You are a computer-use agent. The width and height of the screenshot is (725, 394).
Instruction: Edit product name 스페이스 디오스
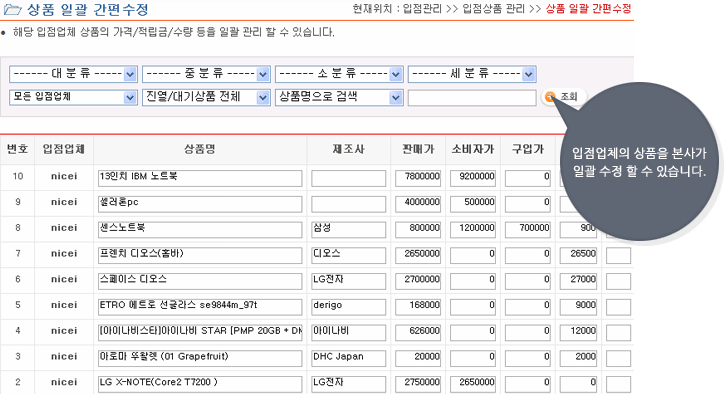200,281
